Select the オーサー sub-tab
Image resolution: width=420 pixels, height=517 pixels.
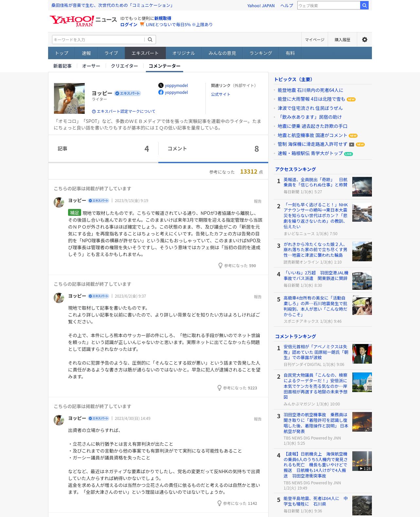91,66
